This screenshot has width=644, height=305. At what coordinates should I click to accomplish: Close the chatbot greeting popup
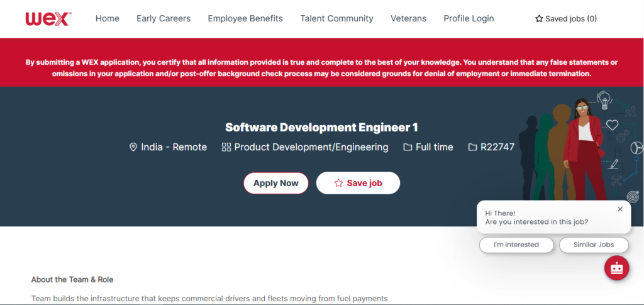point(620,209)
